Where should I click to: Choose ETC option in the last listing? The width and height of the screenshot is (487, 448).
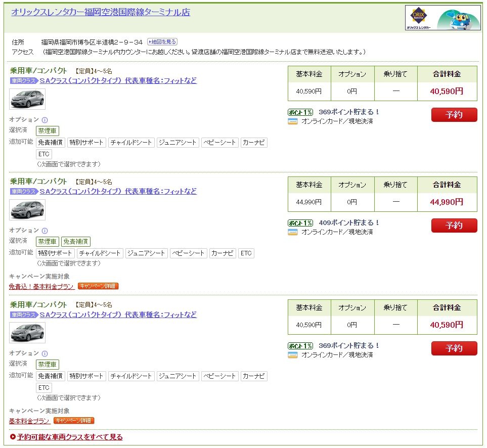(44, 388)
